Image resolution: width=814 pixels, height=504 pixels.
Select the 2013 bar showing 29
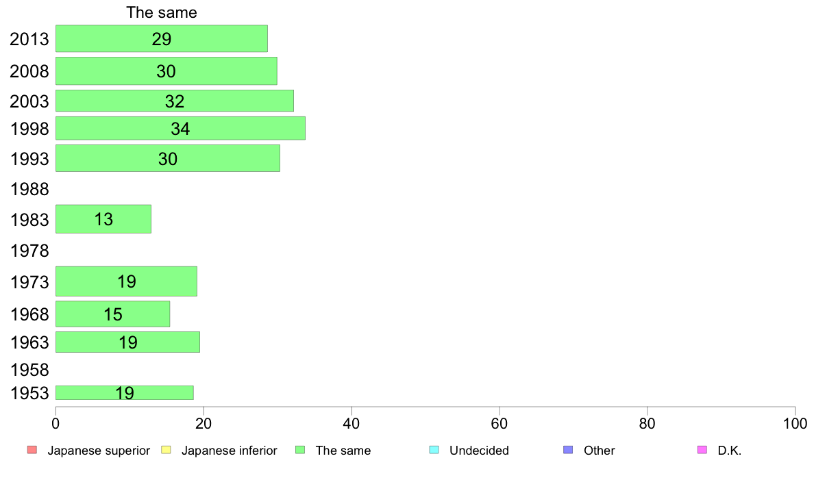162,38
